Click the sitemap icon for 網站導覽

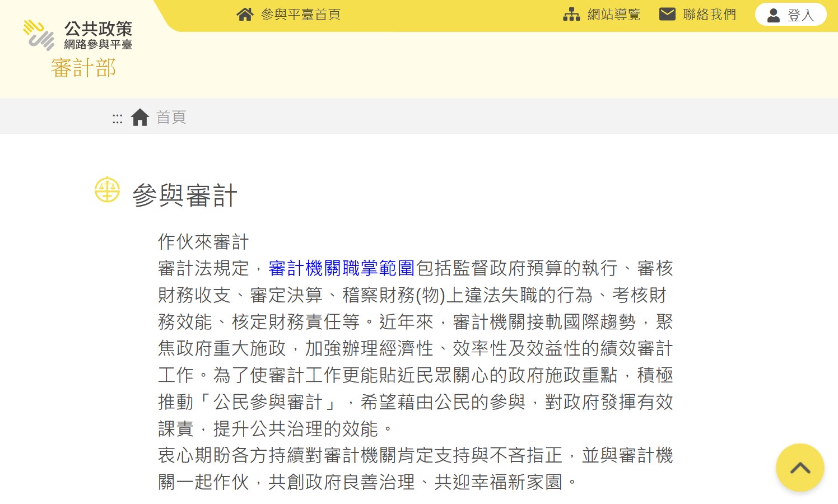[571, 15]
